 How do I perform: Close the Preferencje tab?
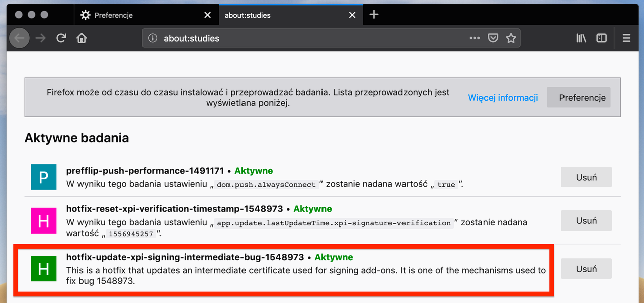pyautogui.click(x=207, y=15)
